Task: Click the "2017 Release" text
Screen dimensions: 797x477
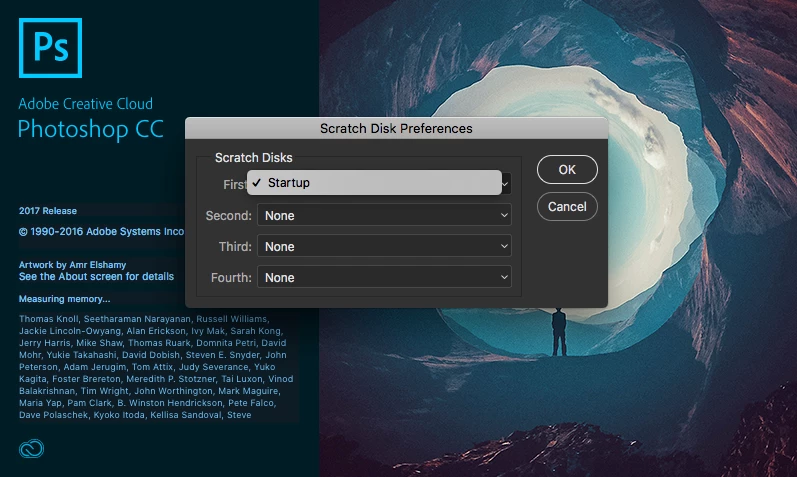Action: point(48,211)
